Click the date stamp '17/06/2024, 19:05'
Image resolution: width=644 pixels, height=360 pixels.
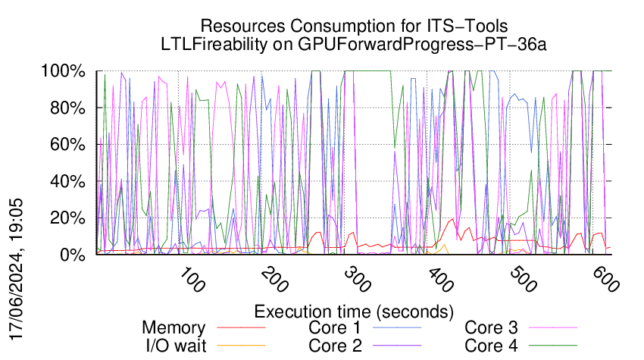coord(17,269)
